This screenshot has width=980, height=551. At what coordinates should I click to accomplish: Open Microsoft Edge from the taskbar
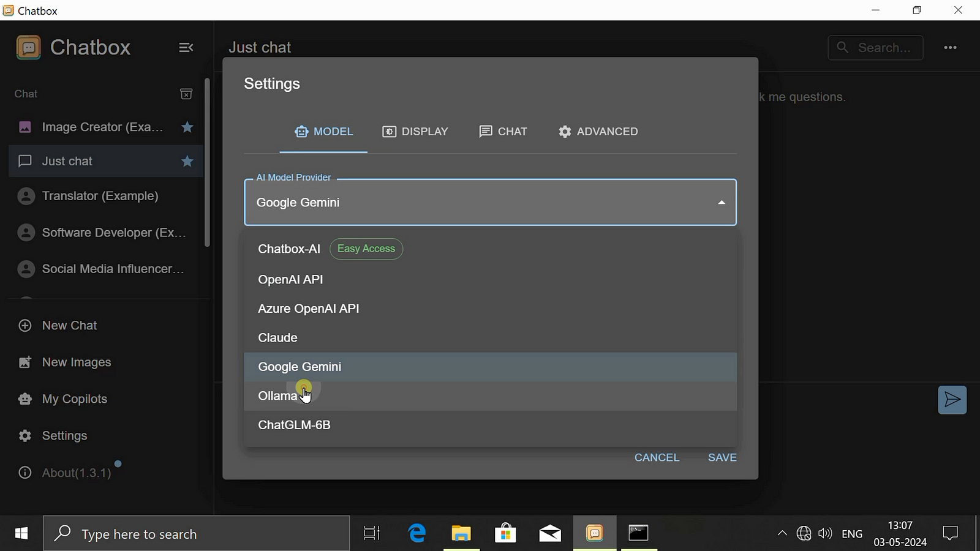[417, 533]
